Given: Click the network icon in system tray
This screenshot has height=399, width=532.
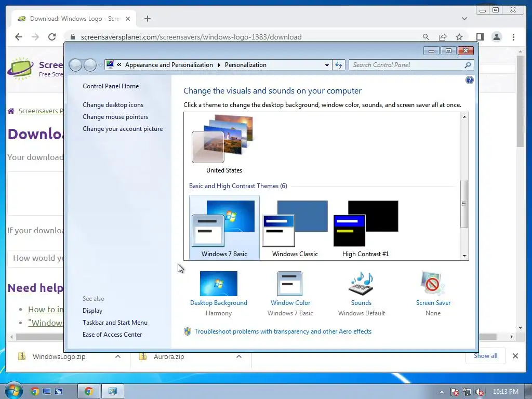Looking at the screenshot, I should [x=467, y=392].
